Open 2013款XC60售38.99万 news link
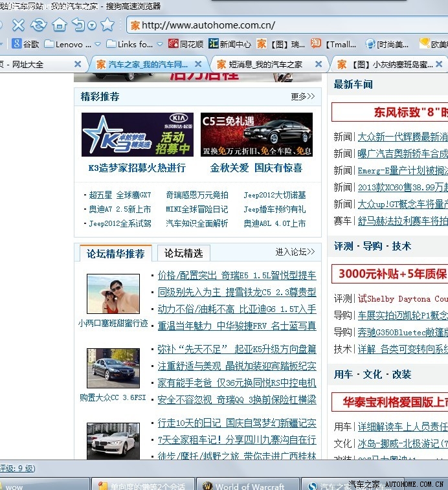448x490 pixels. click(x=403, y=188)
